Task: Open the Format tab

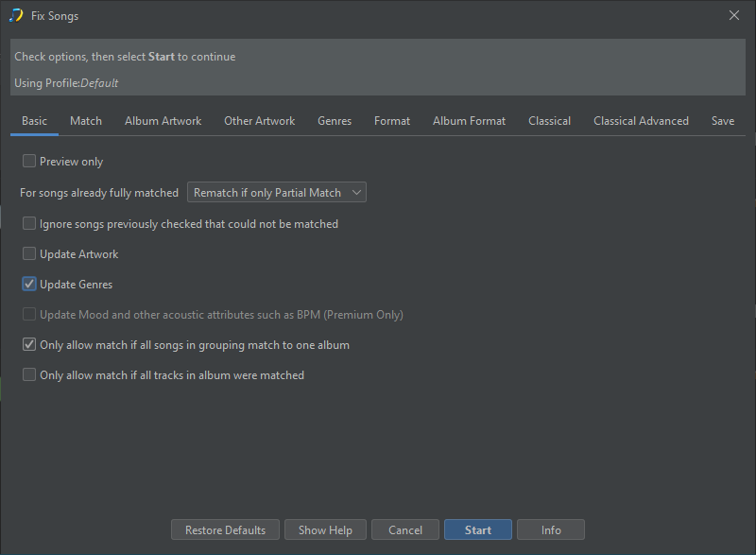Action: pos(392,121)
